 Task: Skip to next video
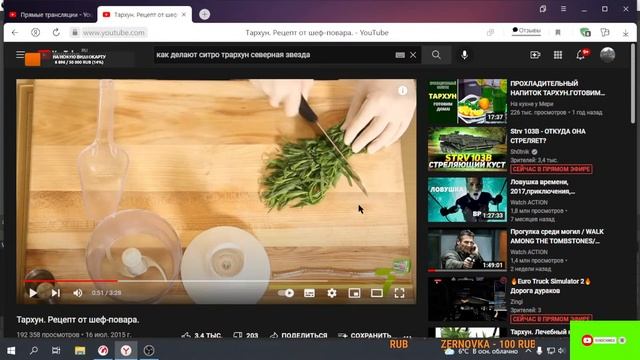point(56,293)
